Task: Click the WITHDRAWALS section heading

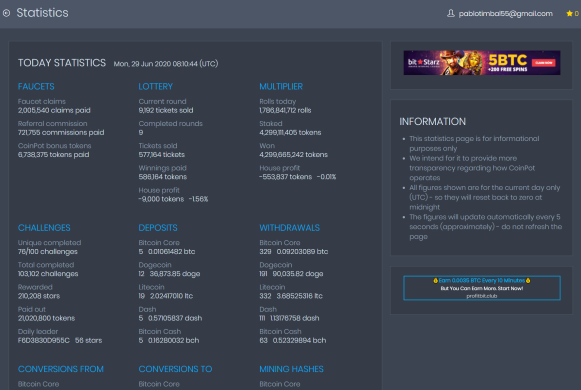Action: [289, 227]
